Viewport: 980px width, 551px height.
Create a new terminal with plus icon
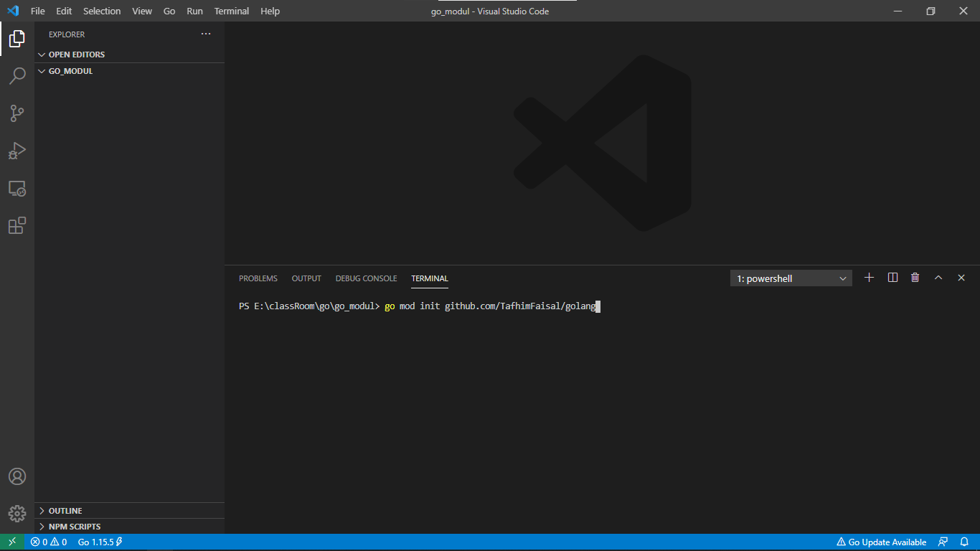869,278
